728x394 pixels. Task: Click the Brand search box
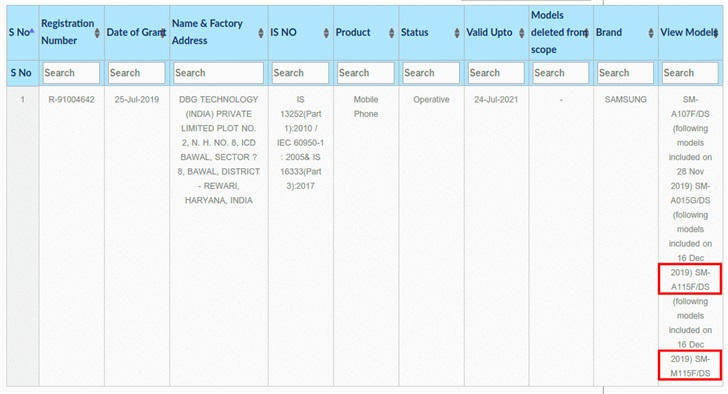[x=625, y=73]
